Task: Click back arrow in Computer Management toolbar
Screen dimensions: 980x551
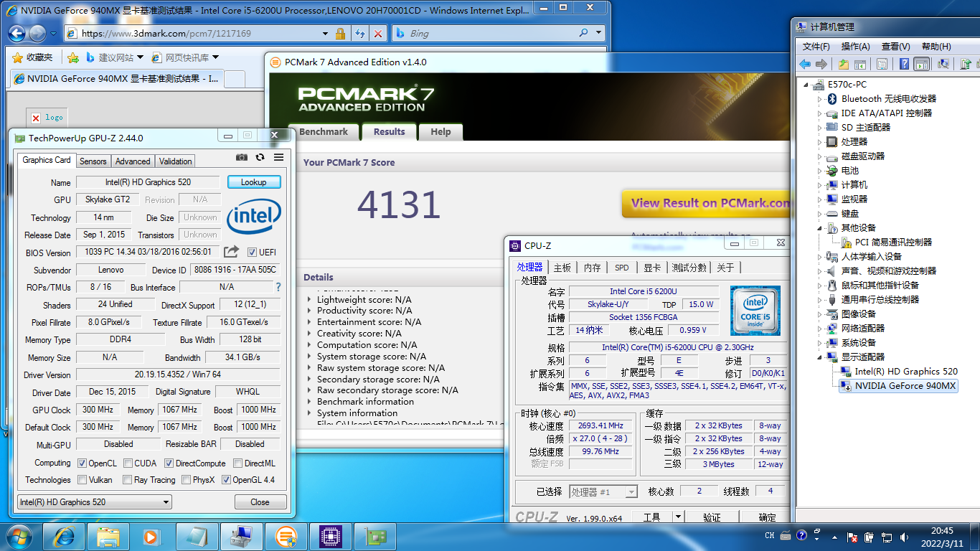Action: tap(805, 64)
